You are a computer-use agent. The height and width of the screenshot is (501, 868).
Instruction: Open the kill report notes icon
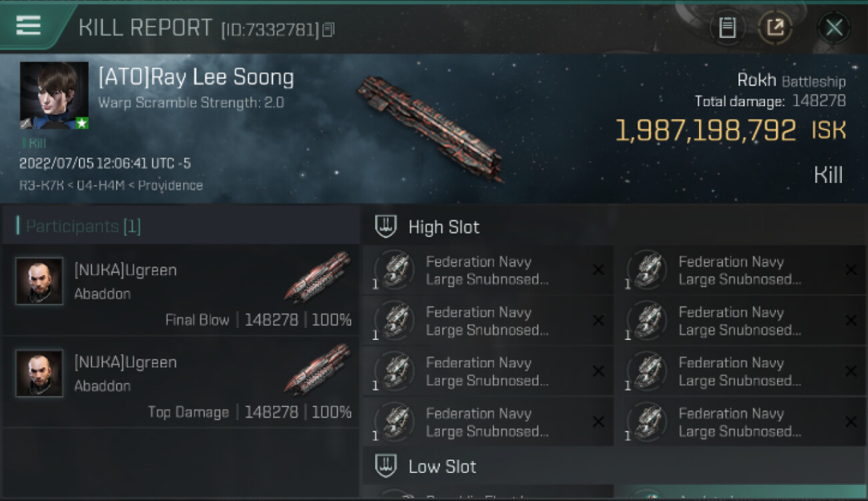pos(727,27)
